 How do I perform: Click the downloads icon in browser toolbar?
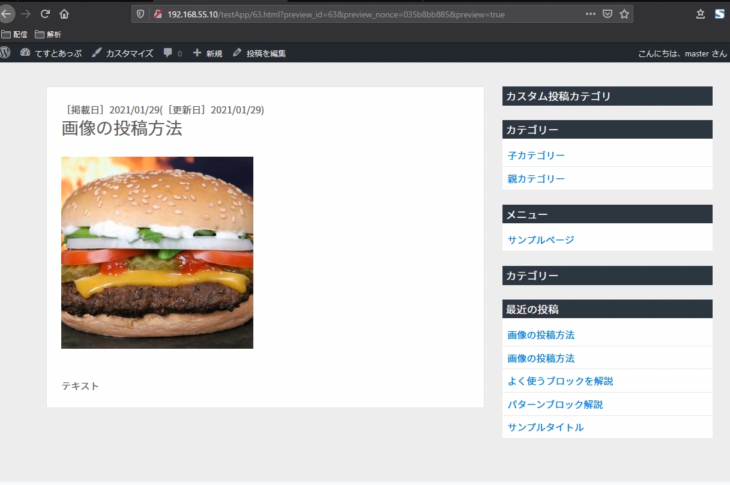coord(700,14)
